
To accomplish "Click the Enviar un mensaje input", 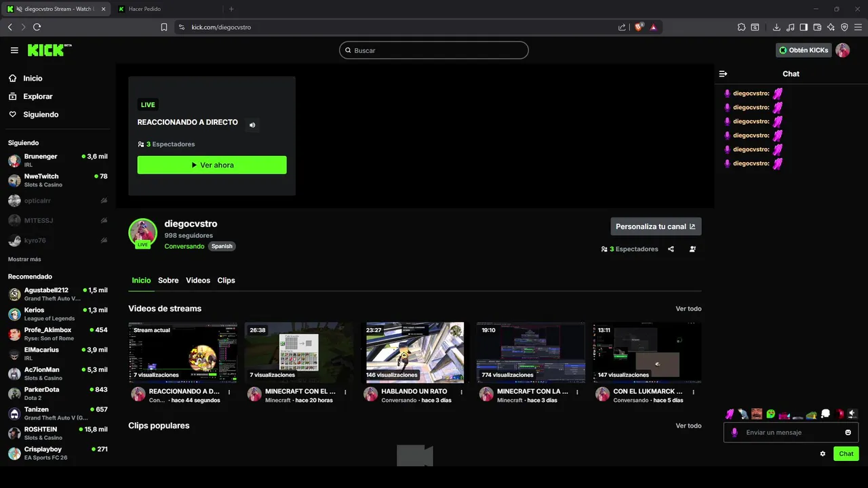I will point(790,432).
